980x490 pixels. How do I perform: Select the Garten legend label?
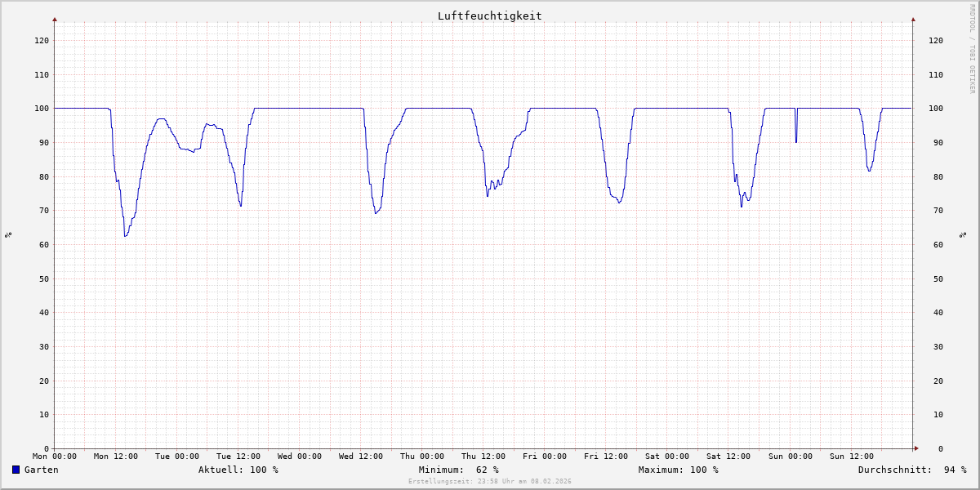coord(41,470)
